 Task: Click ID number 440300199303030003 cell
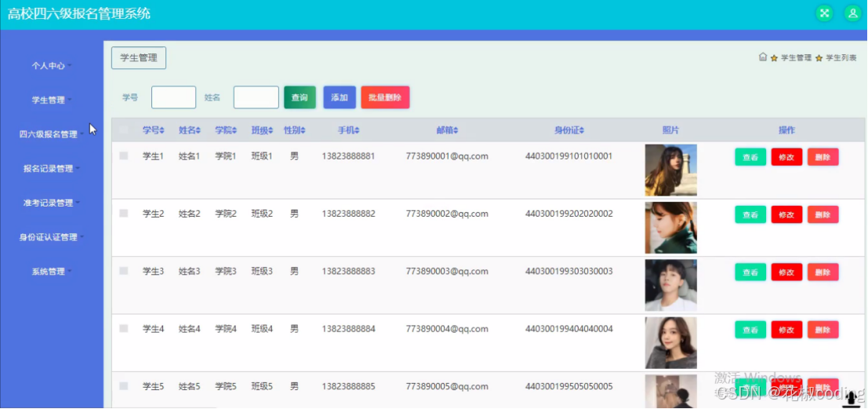pos(569,272)
